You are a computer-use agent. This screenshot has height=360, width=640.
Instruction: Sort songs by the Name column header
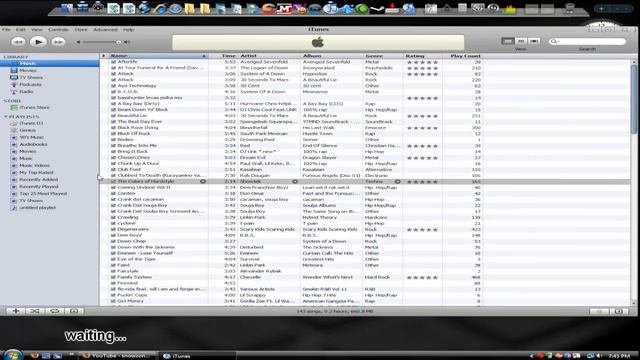click(x=158, y=56)
